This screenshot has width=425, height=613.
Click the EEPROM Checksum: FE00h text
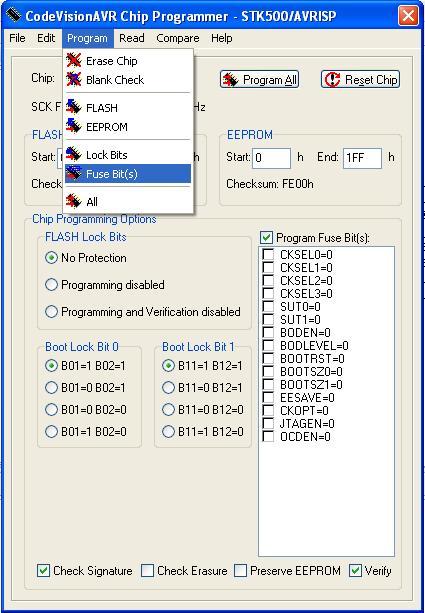click(x=270, y=184)
